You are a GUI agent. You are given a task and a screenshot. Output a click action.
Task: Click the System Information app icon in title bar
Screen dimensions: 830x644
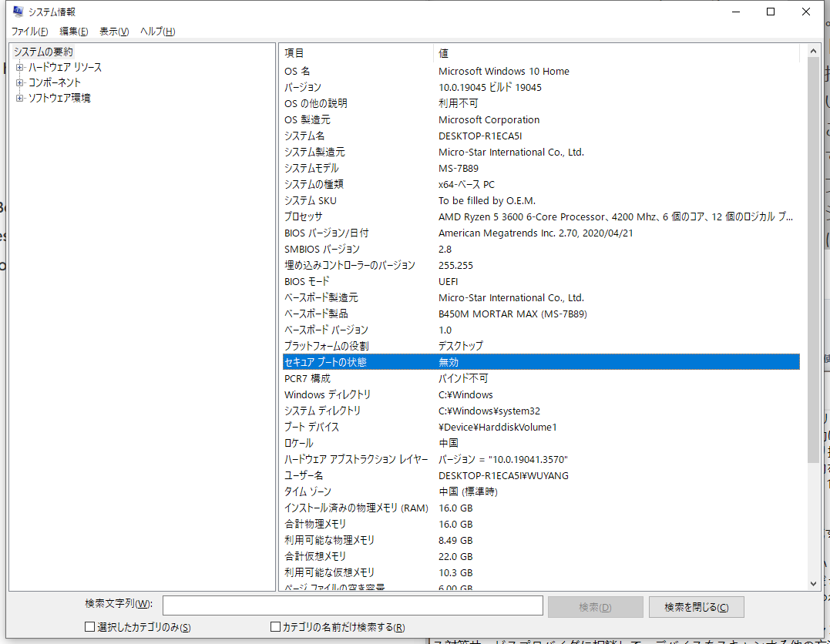(18, 12)
